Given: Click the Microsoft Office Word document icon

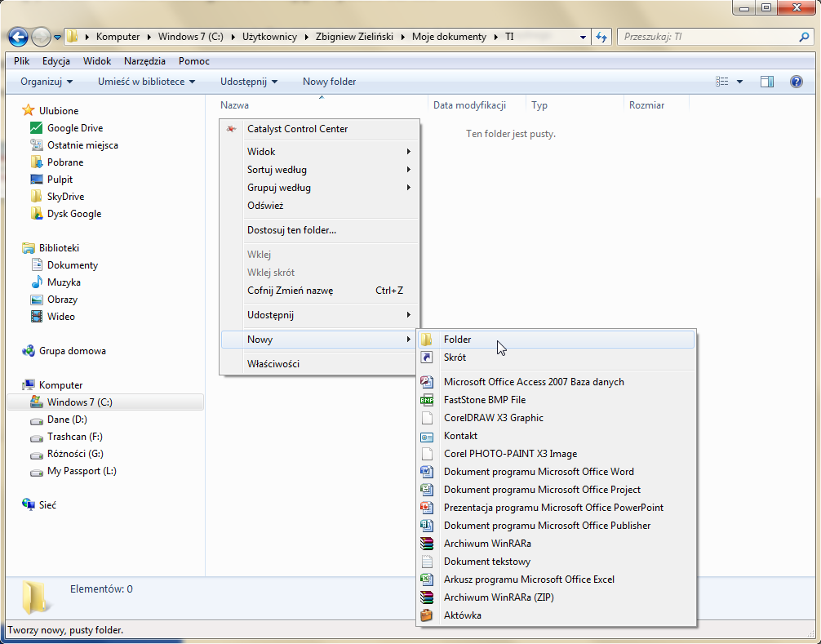Looking at the screenshot, I should 427,472.
